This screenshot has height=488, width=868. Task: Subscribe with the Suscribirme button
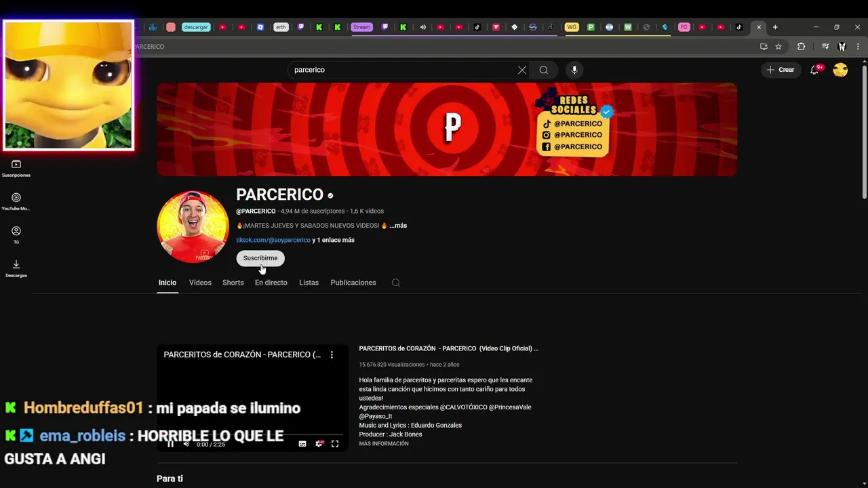tap(260, 258)
